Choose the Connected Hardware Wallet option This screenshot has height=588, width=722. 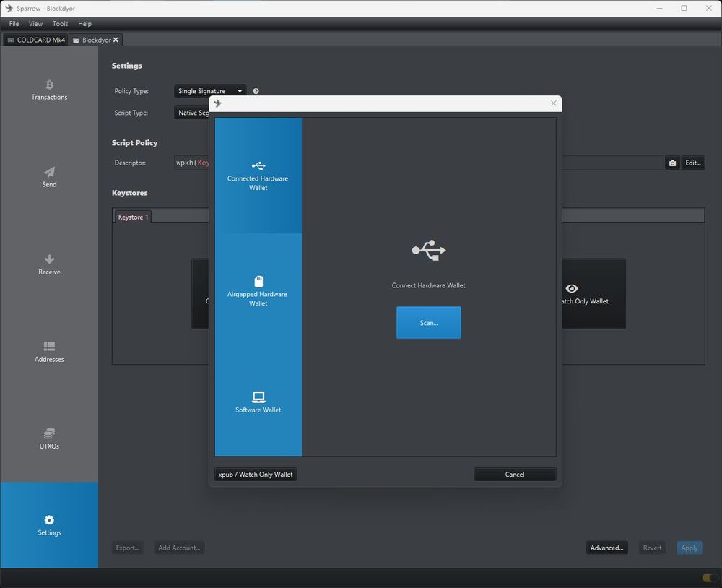258,175
